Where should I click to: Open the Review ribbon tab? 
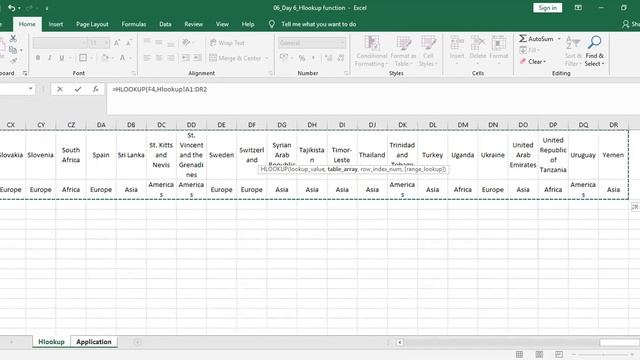pyautogui.click(x=193, y=24)
